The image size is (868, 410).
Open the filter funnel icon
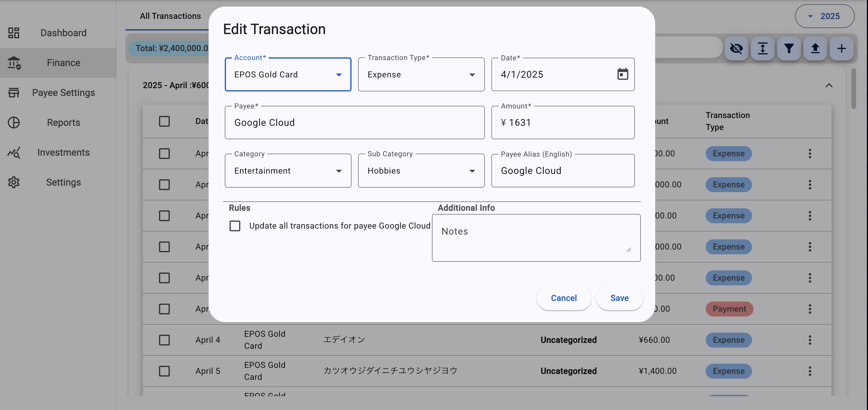788,48
